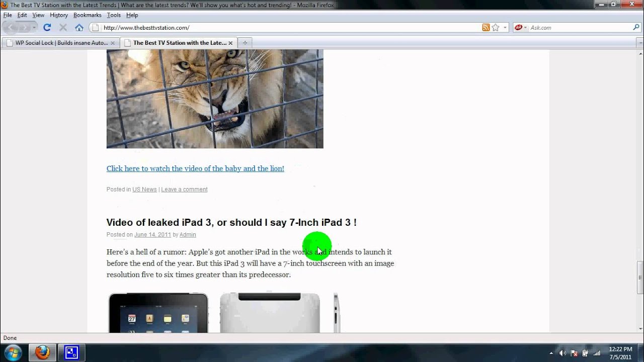
Task: Click the network signal tray icon
Action: [597, 353]
